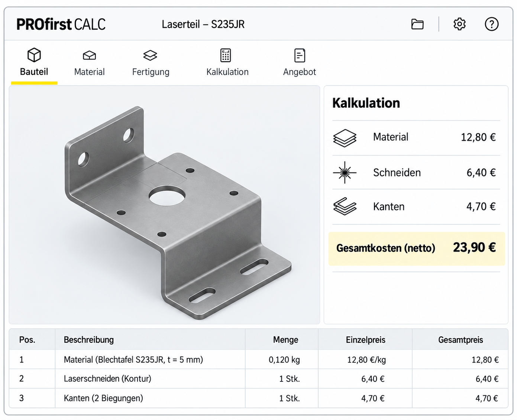The image size is (517, 420).
Task: Switch to the Material tab
Action: [x=89, y=63]
